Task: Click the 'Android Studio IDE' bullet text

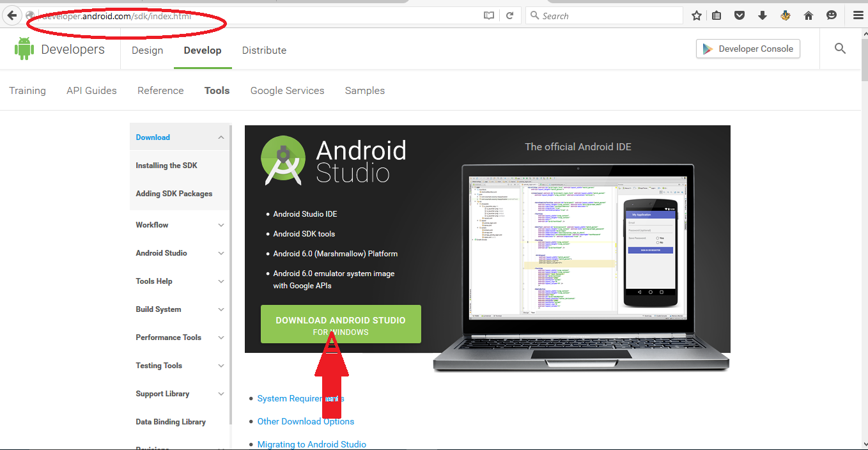Action: tap(305, 214)
